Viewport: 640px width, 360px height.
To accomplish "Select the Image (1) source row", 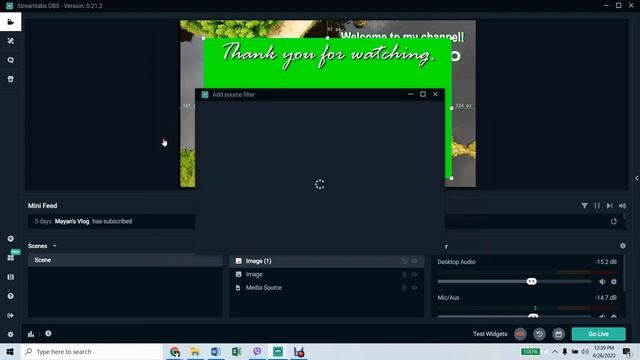I will (x=327, y=261).
